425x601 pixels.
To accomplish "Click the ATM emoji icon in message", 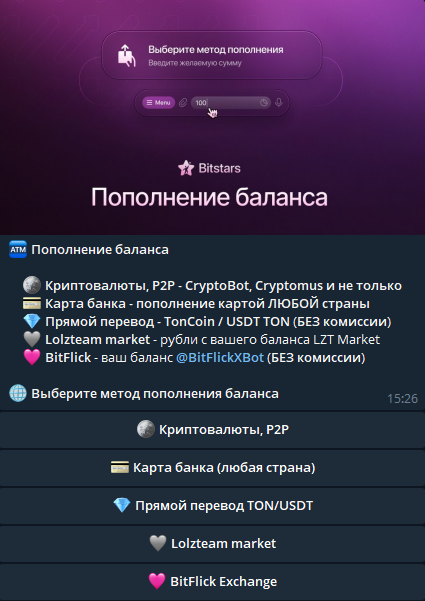I will tap(18, 250).
